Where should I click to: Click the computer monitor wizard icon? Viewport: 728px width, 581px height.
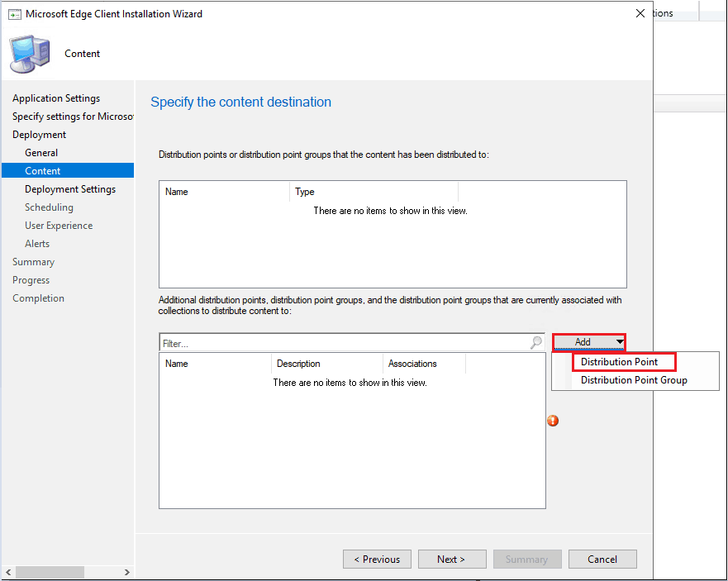coord(29,54)
